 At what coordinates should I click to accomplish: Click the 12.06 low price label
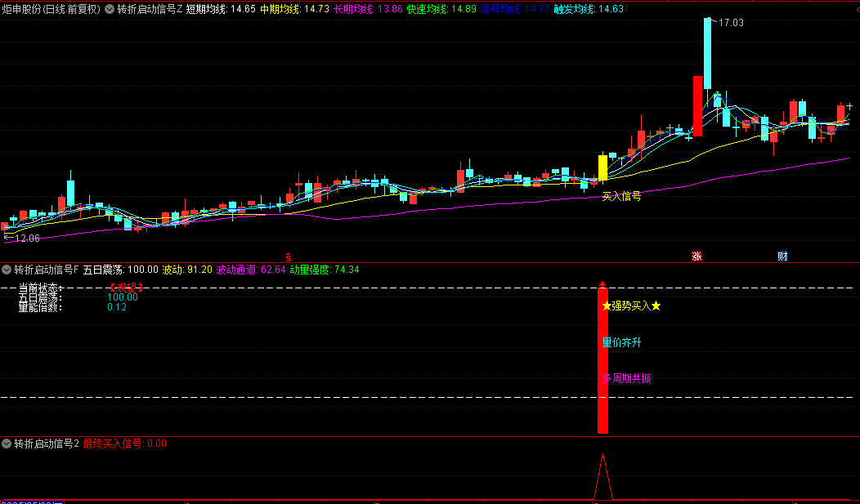27,238
